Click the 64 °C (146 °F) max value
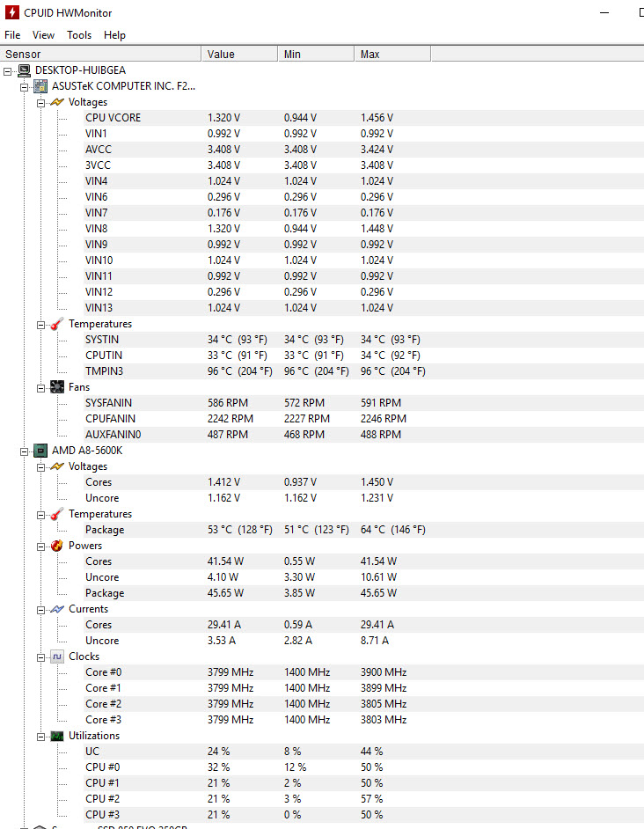This screenshot has width=644, height=829. tap(393, 530)
